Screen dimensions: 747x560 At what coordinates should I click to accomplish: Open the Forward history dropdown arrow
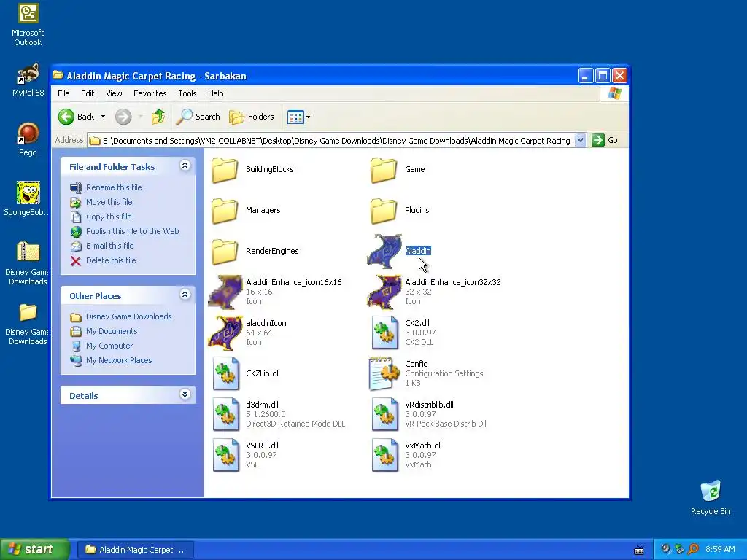click(140, 117)
